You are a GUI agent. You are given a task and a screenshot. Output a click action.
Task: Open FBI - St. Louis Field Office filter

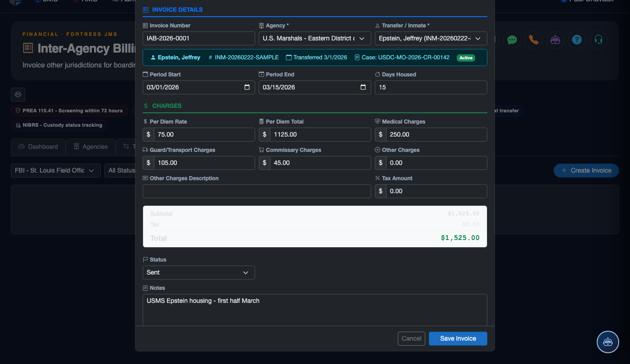[x=56, y=170]
